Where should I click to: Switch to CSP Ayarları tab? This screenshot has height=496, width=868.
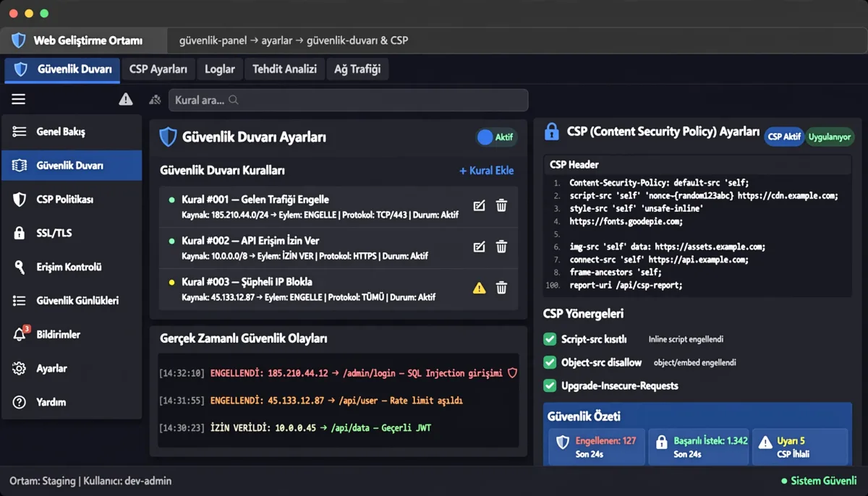pyautogui.click(x=158, y=69)
